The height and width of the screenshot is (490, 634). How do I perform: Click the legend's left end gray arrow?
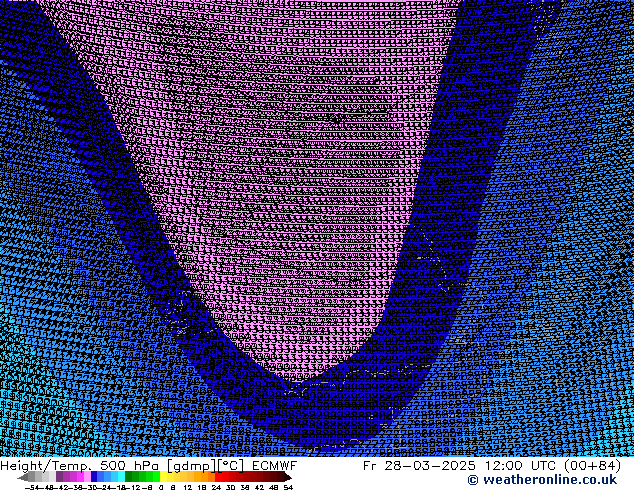(23, 477)
